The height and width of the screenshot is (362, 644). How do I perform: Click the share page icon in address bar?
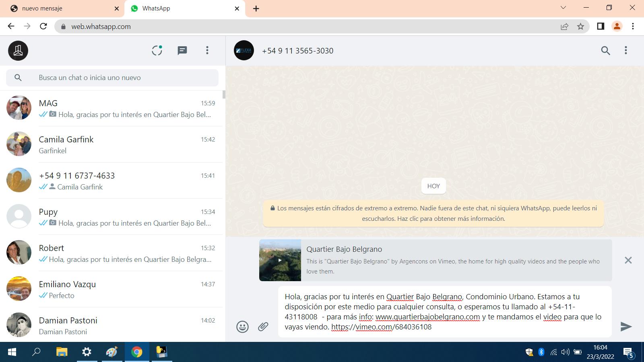point(564,27)
